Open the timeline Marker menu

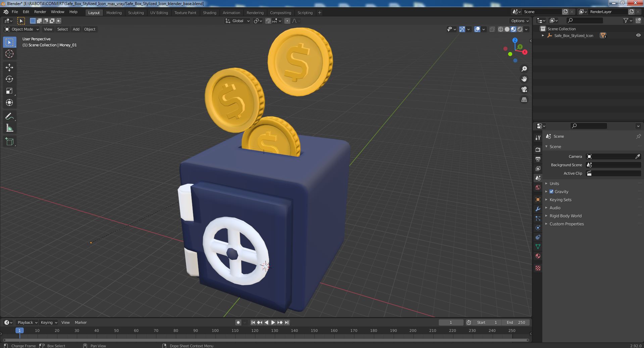pos(81,322)
